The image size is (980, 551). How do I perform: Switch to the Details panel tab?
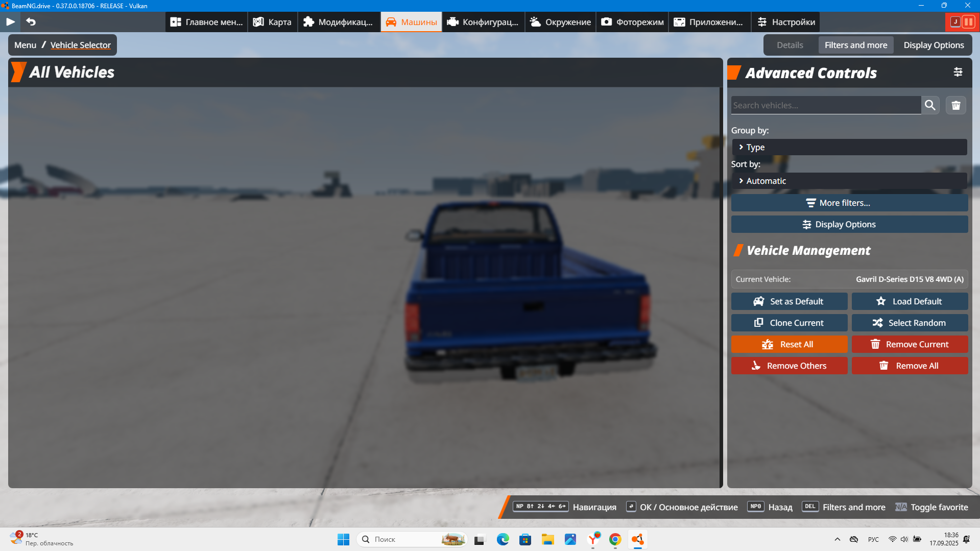pos(790,45)
